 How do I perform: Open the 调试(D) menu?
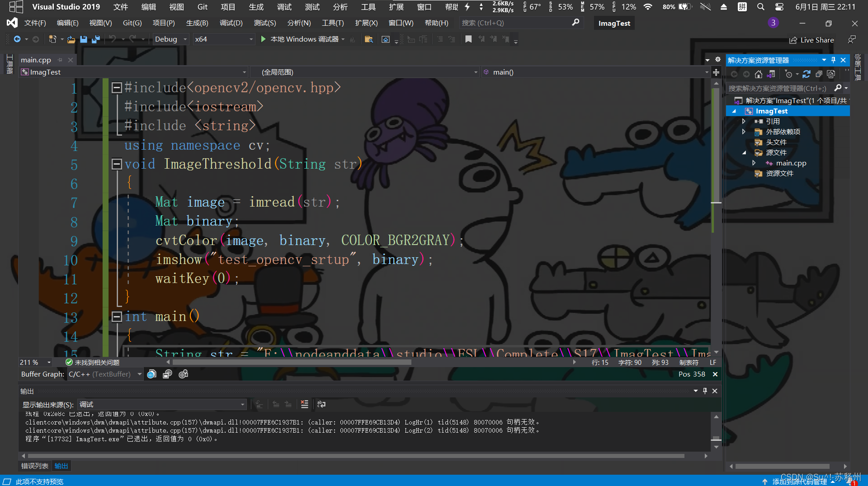pos(231,23)
